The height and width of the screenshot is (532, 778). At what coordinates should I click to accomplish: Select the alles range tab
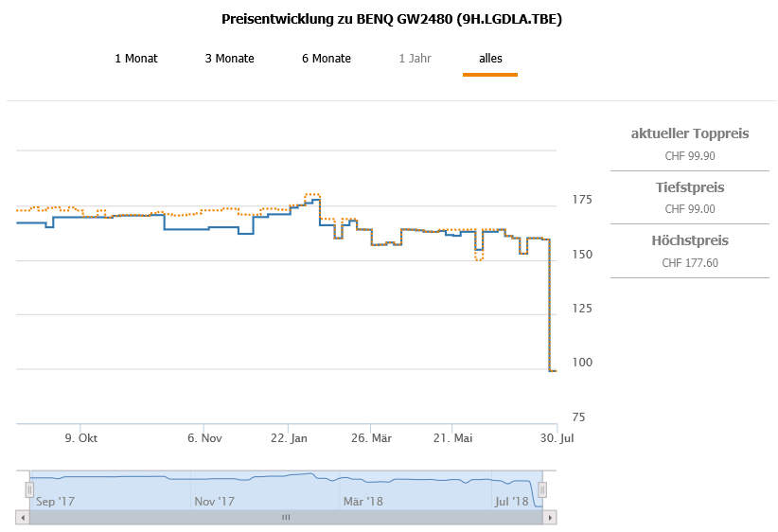click(x=490, y=59)
